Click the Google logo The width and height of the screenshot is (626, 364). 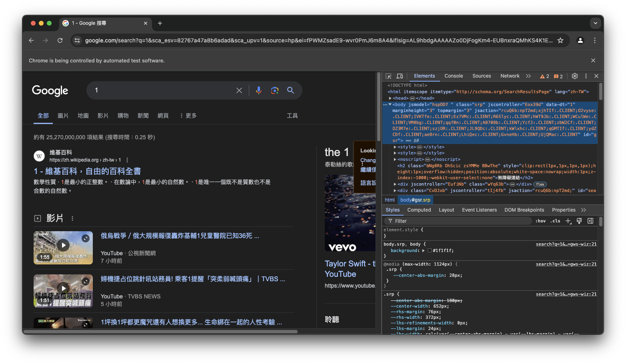50,91
